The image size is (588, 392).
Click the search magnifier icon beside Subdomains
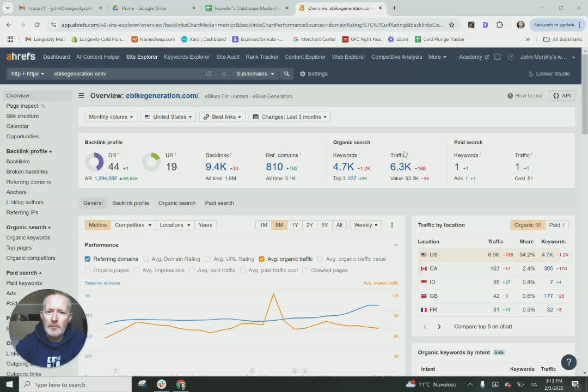point(286,73)
